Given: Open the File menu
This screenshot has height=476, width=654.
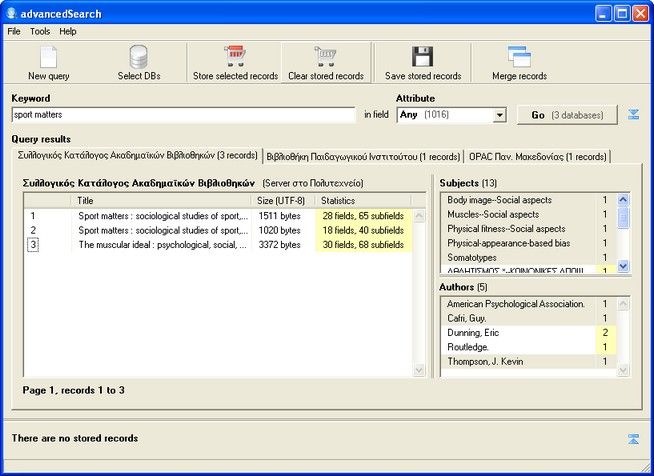Looking at the screenshot, I should pos(14,31).
